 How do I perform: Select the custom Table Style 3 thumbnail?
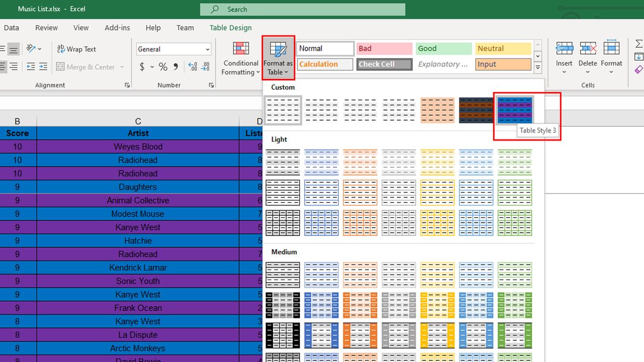(514, 109)
